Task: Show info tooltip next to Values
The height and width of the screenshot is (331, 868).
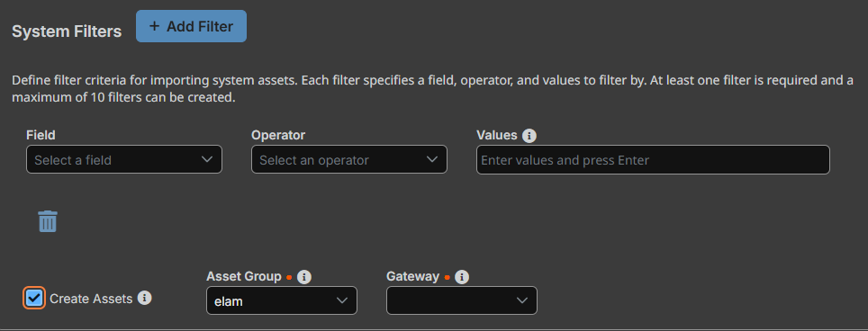Action: click(529, 136)
